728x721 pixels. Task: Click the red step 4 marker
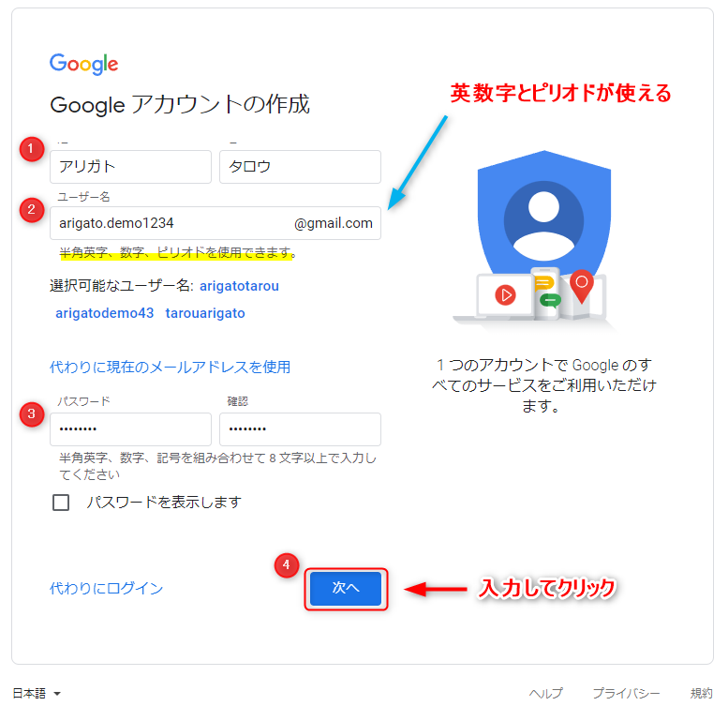[x=287, y=565]
